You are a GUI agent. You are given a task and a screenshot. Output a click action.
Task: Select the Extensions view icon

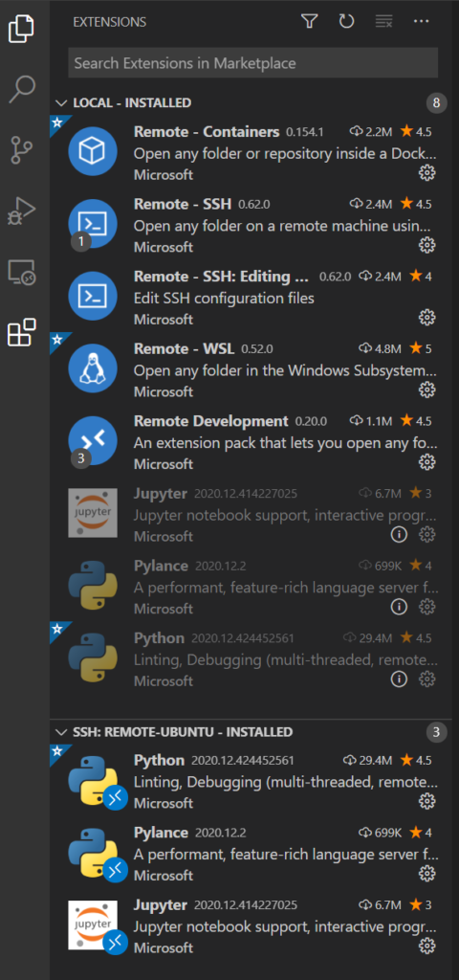point(22,332)
